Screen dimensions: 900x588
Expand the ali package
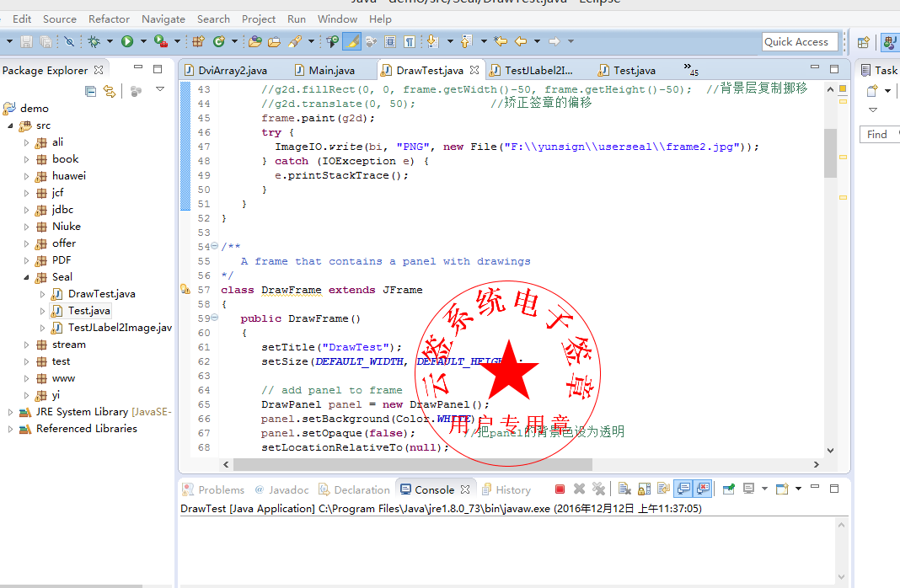point(26,142)
